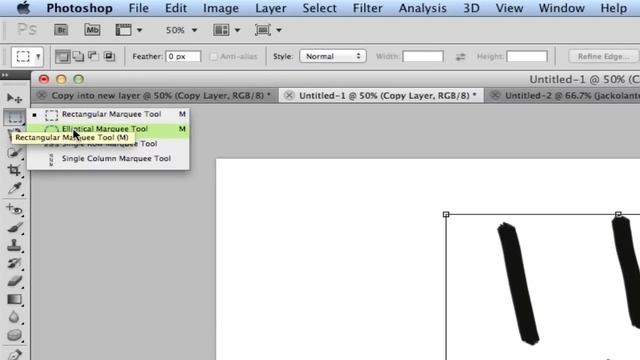
Task: Select the Subtract from selection mode icon
Action: click(93, 56)
